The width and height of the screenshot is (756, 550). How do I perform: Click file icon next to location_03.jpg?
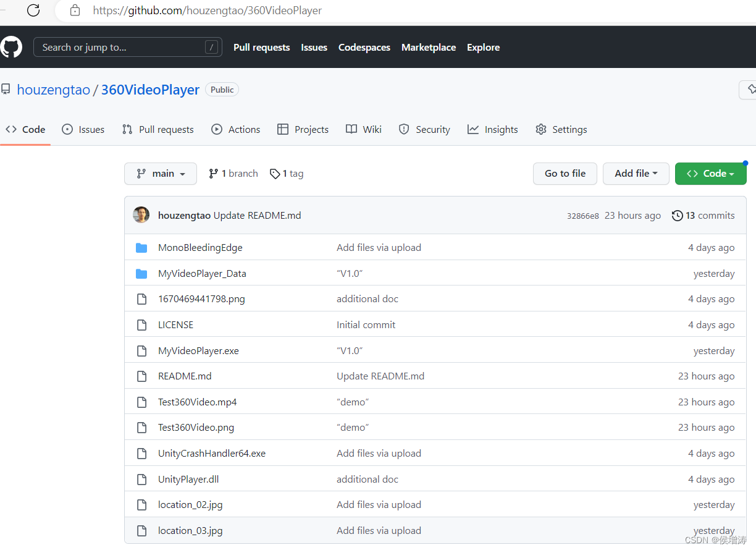[x=141, y=531]
